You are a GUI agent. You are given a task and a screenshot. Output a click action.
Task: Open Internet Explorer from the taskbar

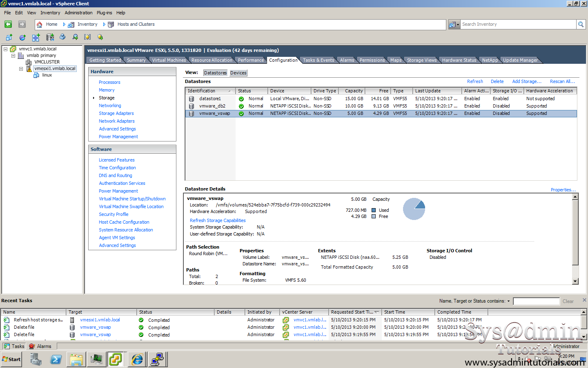(137, 359)
